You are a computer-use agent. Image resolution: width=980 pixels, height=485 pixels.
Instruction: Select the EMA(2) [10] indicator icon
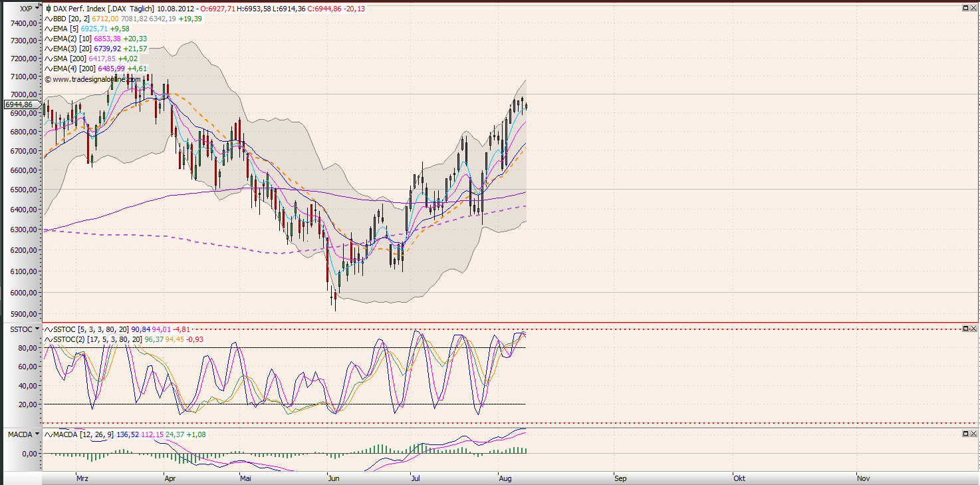(48, 39)
